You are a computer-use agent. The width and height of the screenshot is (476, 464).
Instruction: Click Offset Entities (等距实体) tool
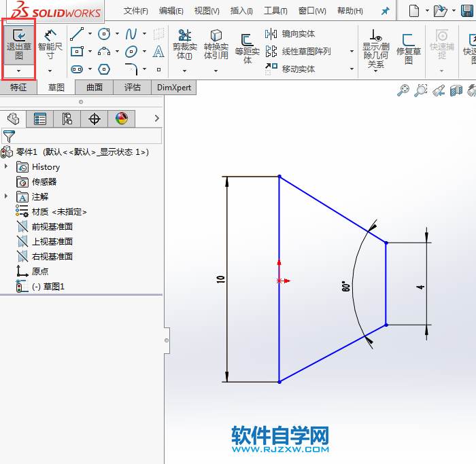tap(248, 48)
